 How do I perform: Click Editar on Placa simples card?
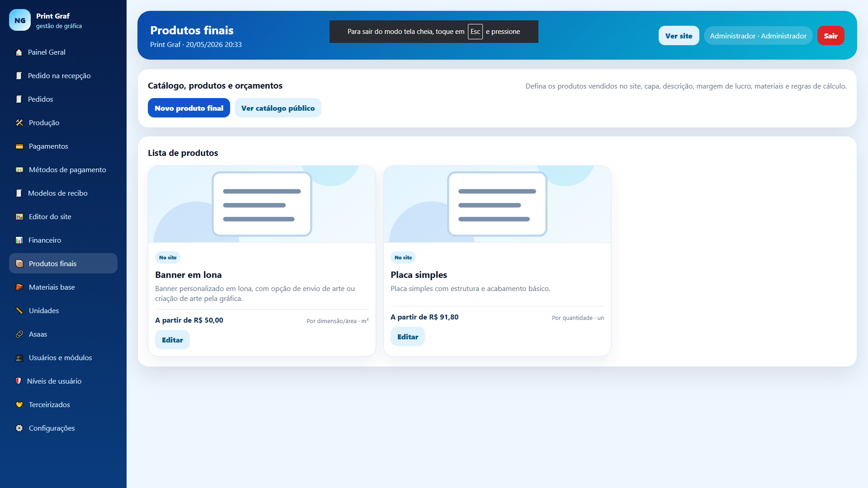[408, 337]
